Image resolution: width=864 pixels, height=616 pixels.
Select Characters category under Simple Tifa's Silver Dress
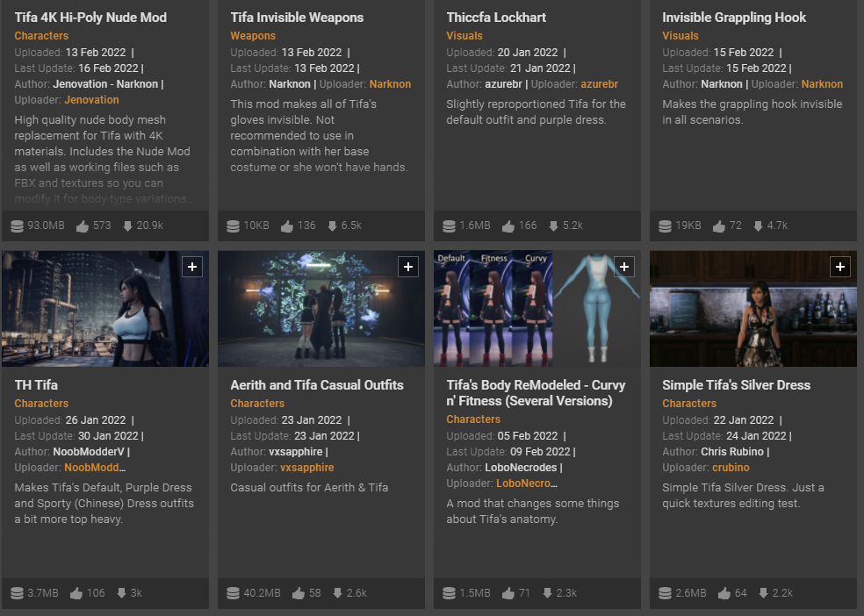pos(689,404)
